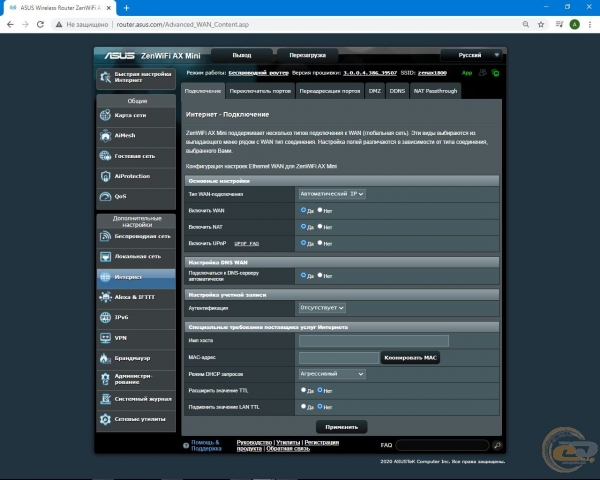Switch to Подключение tab
Screen dimensions: 600x480
[x=203, y=91]
